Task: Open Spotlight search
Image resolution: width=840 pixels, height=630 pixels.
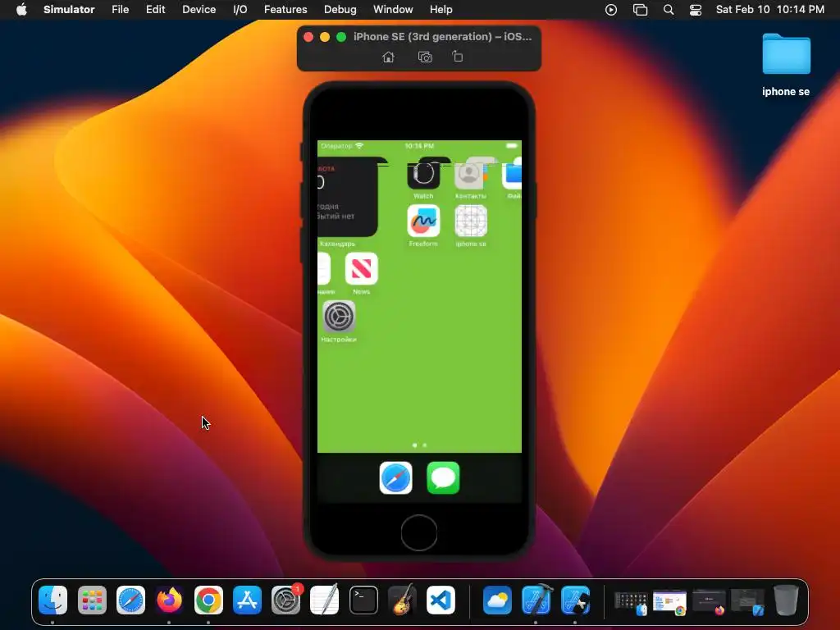Action: [x=669, y=10]
